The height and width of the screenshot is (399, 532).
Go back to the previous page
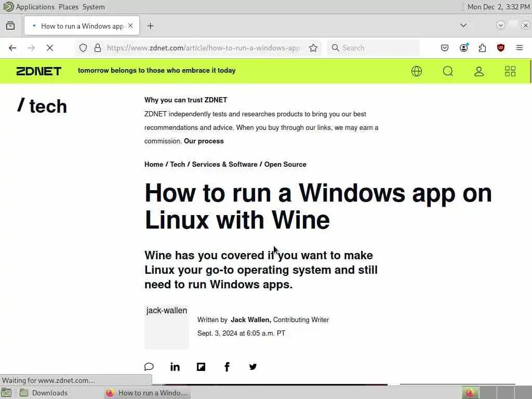coord(12,48)
